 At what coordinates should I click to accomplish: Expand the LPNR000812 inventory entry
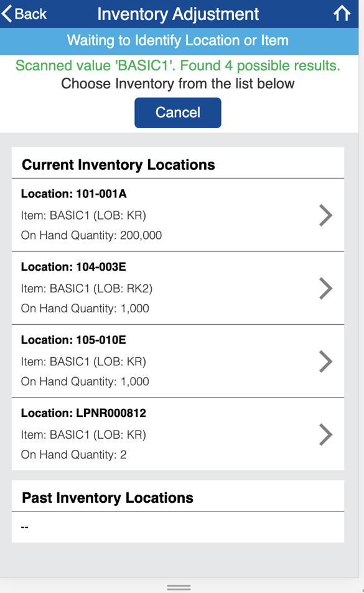pos(177,434)
